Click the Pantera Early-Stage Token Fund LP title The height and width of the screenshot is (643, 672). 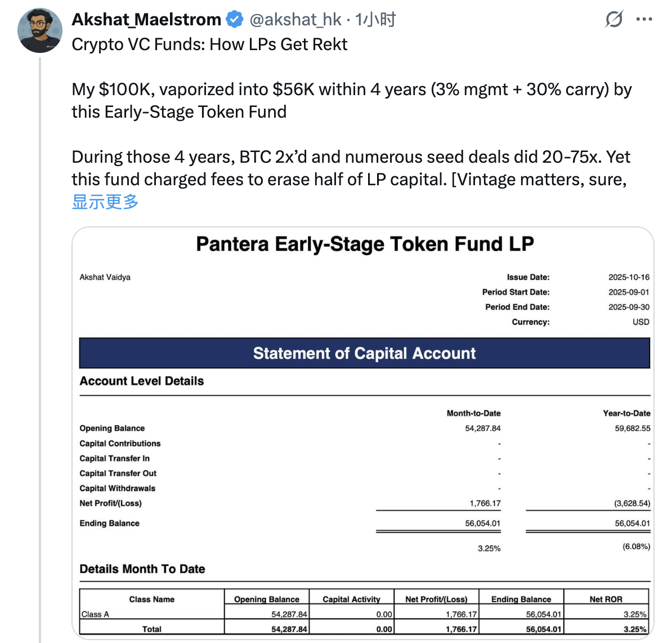pos(365,244)
